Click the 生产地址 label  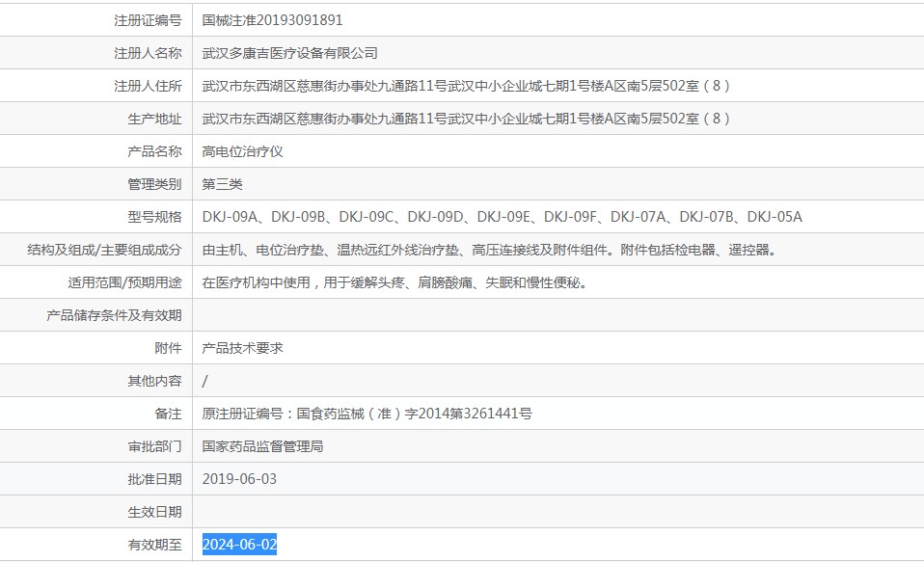click(154, 119)
